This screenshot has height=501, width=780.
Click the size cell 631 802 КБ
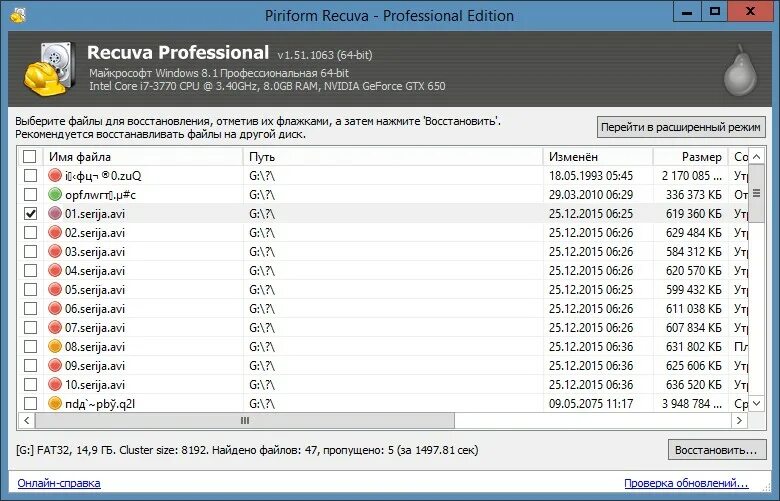coord(693,347)
